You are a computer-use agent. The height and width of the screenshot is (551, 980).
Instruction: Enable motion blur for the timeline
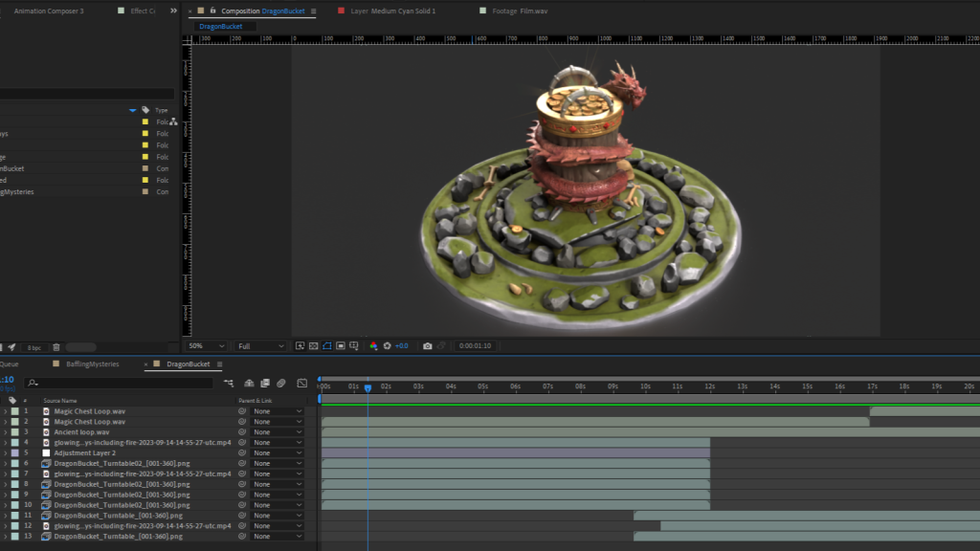[x=280, y=383]
